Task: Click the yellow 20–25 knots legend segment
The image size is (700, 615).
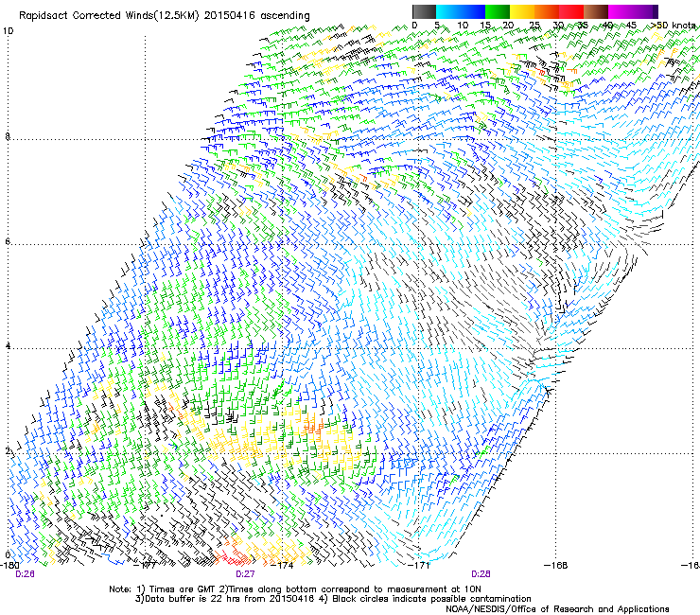Action: click(522, 11)
